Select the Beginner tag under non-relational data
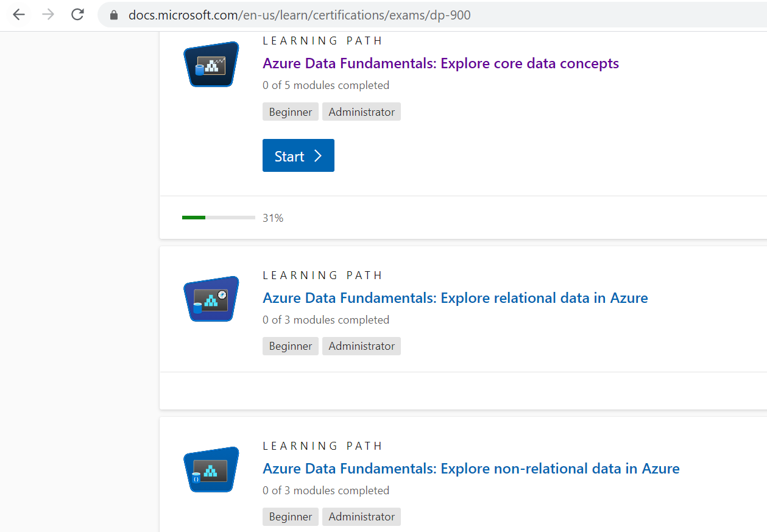Viewport: 767px width, 532px height. (291, 517)
